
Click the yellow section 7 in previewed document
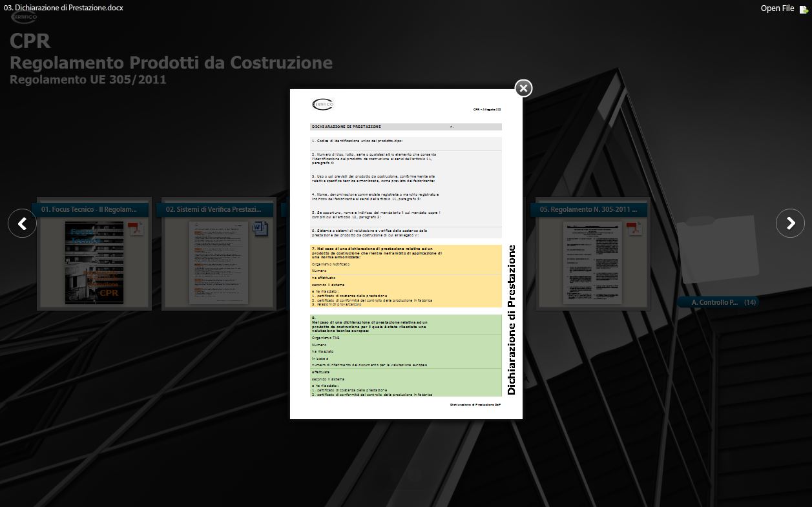tap(406, 276)
